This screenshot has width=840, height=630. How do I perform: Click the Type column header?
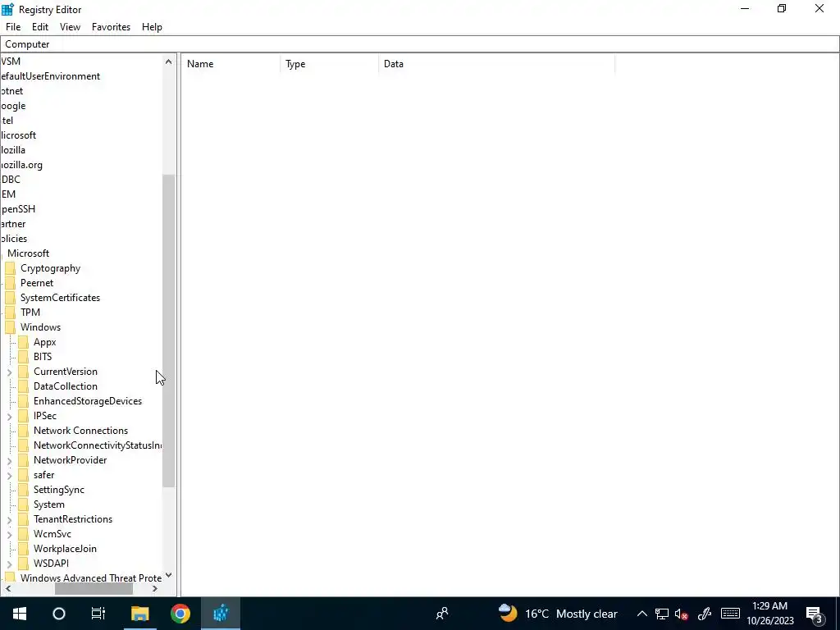pos(329,64)
